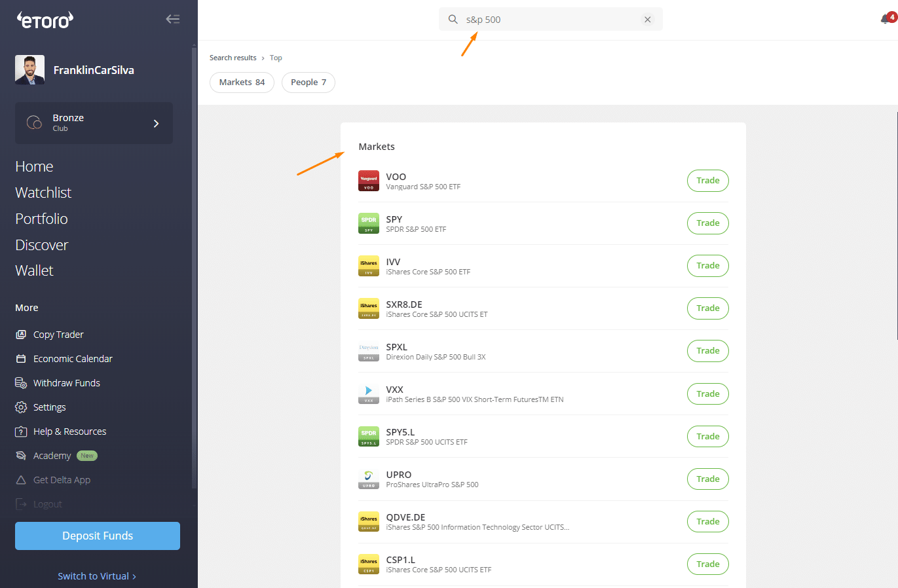
Task: Open the Copy Trader link
Action: coord(58,335)
